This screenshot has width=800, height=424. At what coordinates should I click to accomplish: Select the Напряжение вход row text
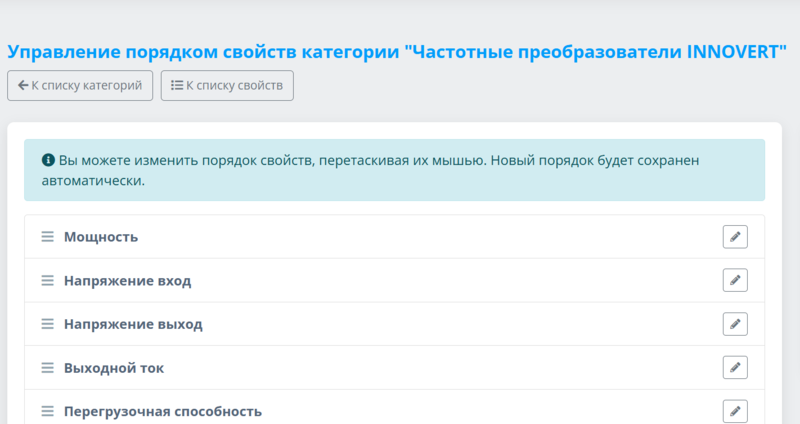(128, 281)
